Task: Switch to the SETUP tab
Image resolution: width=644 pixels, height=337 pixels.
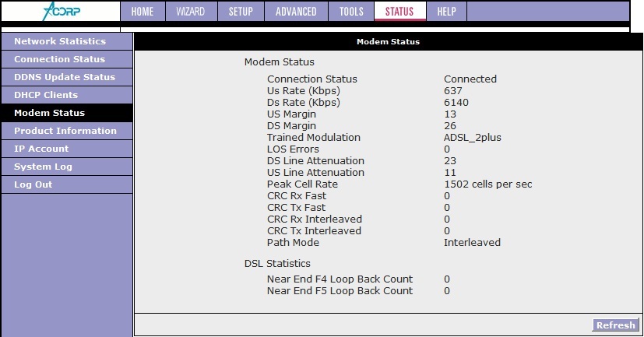Action: pyautogui.click(x=241, y=12)
